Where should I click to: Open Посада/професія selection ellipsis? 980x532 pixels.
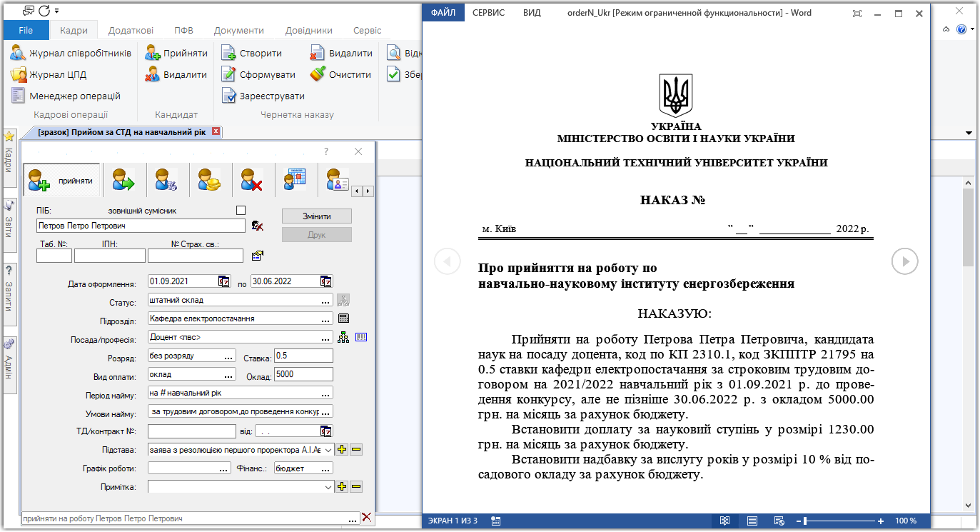pyautogui.click(x=326, y=337)
